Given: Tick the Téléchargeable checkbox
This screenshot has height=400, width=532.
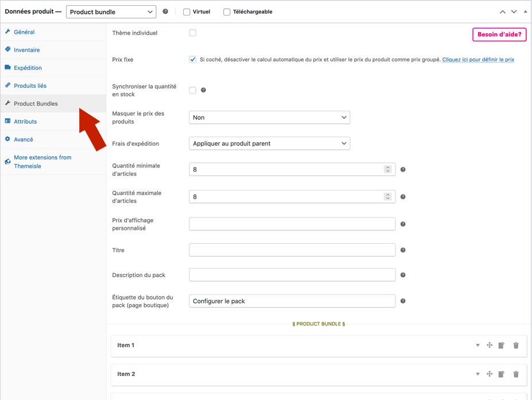Looking at the screenshot, I should point(227,12).
